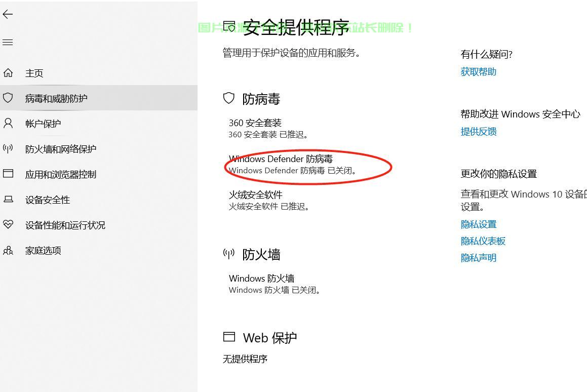Click laptop icon beside 设备安全性

[x=8, y=199]
